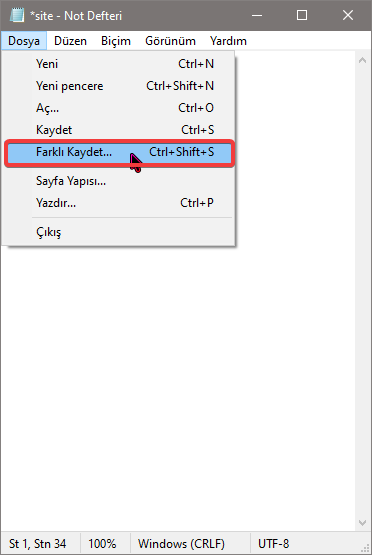This screenshot has height=555, width=372.
Task: Open the Görünüm menu
Action: (x=170, y=41)
